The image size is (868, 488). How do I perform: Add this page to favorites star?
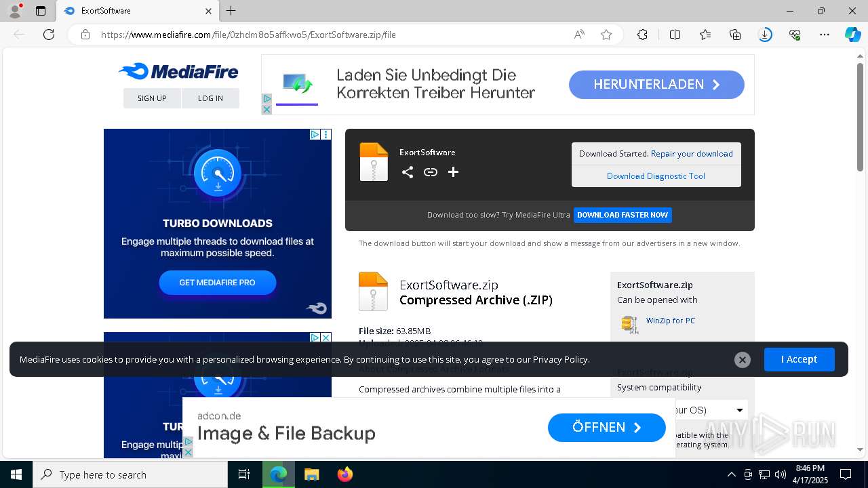pyautogui.click(x=606, y=35)
